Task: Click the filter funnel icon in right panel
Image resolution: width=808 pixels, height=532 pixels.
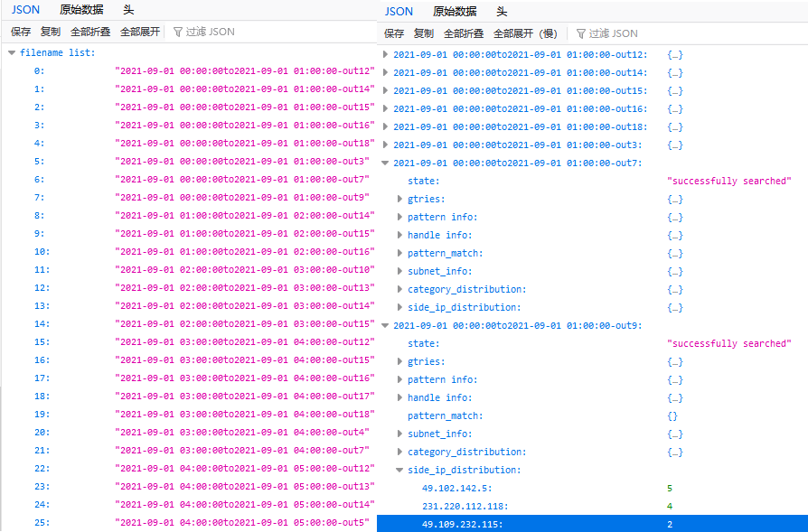Action: (581, 33)
